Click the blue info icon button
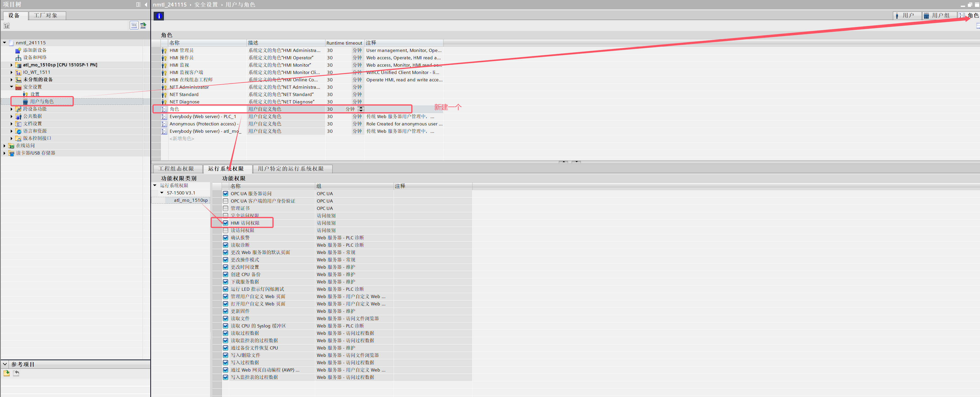 point(159,16)
